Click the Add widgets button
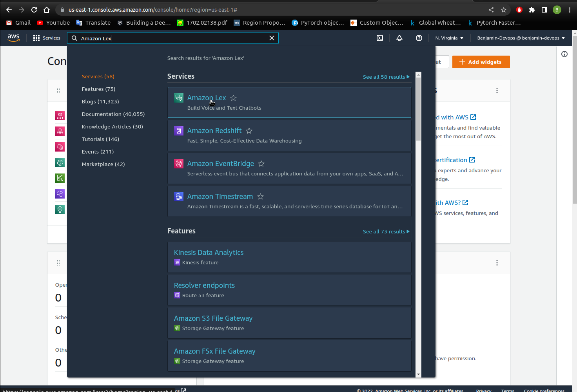Image resolution: width=577 pixels, height=392 pixels. click(481, 62)
